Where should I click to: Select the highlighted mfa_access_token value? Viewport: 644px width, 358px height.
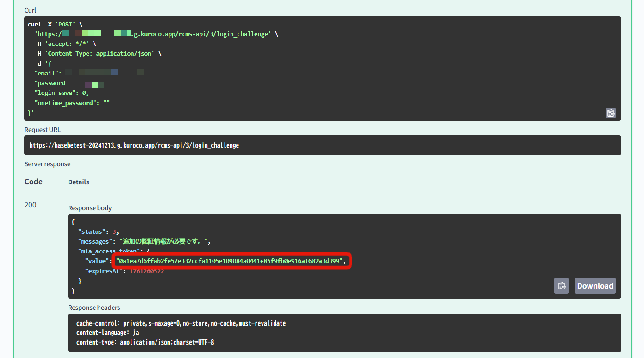pyautogui.click(x=231, y=261)
